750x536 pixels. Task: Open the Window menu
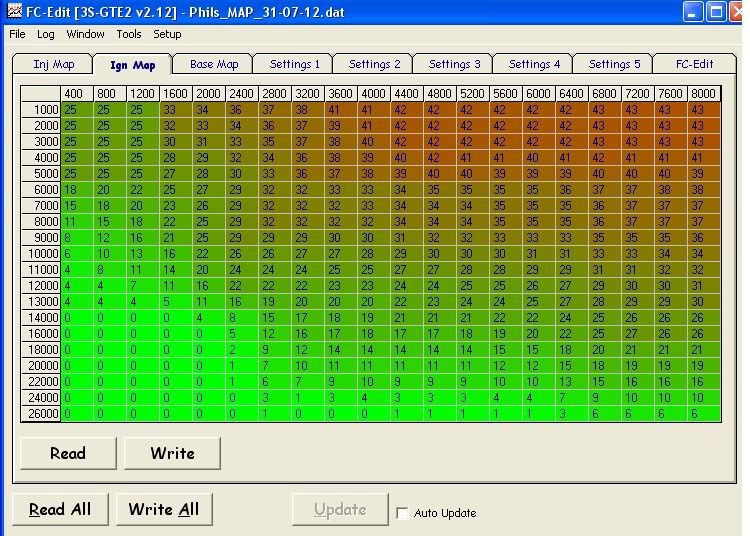click(85, 34)
